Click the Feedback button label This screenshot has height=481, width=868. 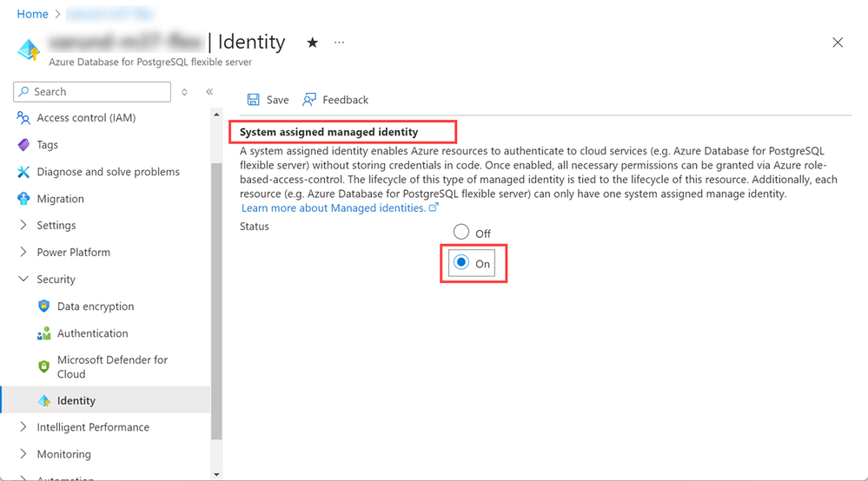pos(346,100)
